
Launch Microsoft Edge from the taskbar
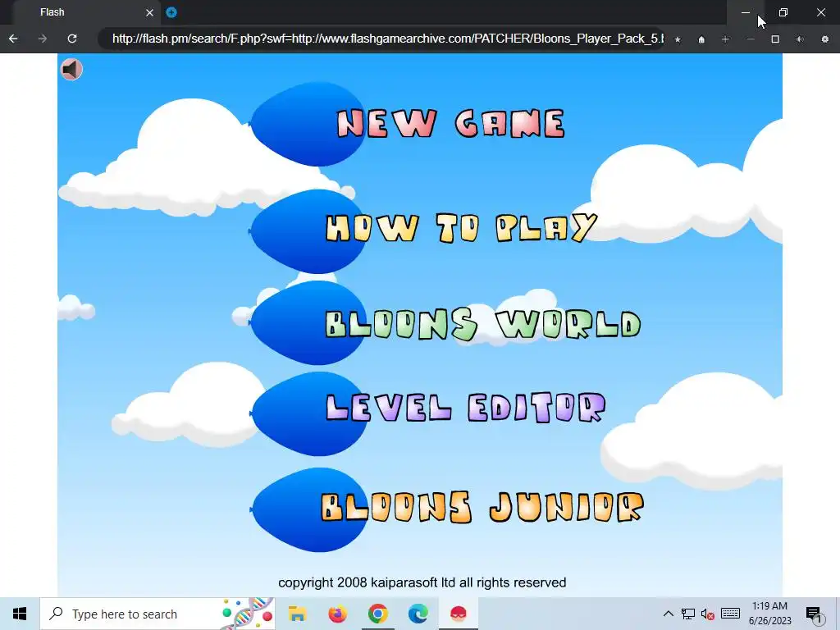(x=418, y=614)
